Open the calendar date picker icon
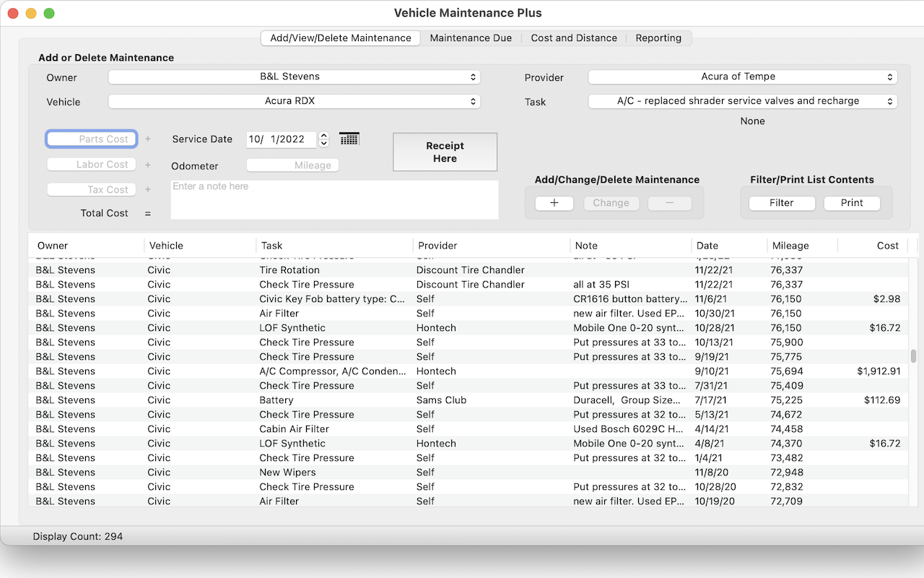 point(349,139)
